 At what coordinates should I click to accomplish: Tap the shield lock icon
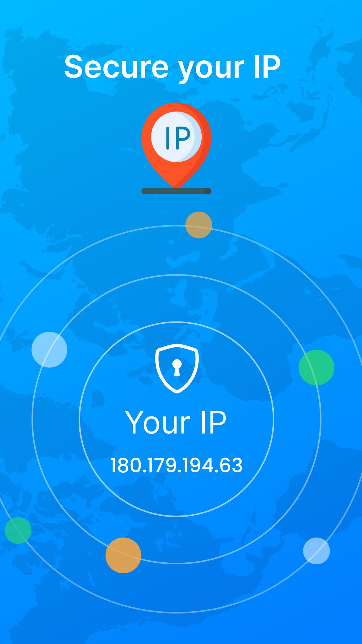177,368
